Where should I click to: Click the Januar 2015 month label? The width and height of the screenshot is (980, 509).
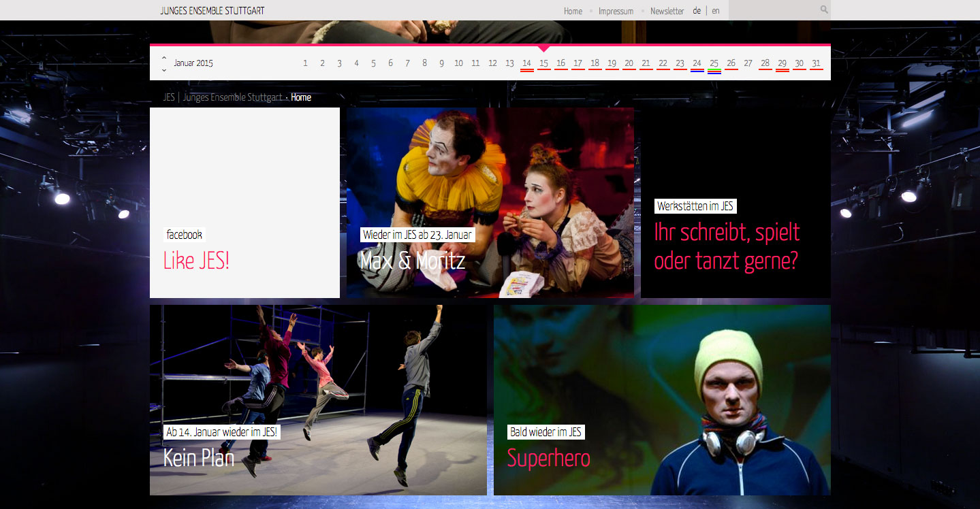193,63
